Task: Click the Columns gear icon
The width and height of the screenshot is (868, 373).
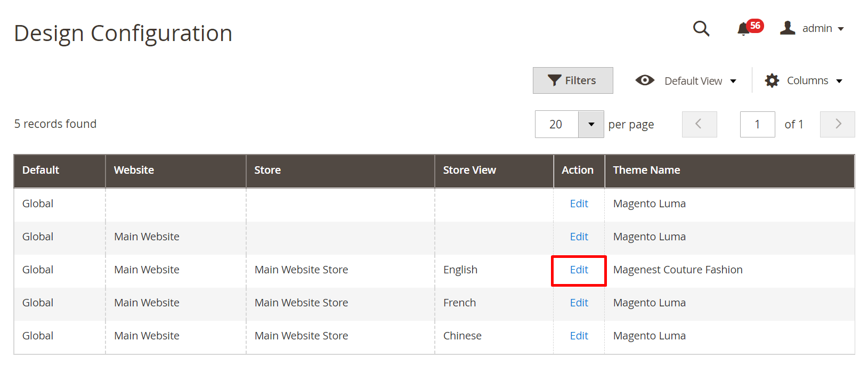Action: [772, 80]
